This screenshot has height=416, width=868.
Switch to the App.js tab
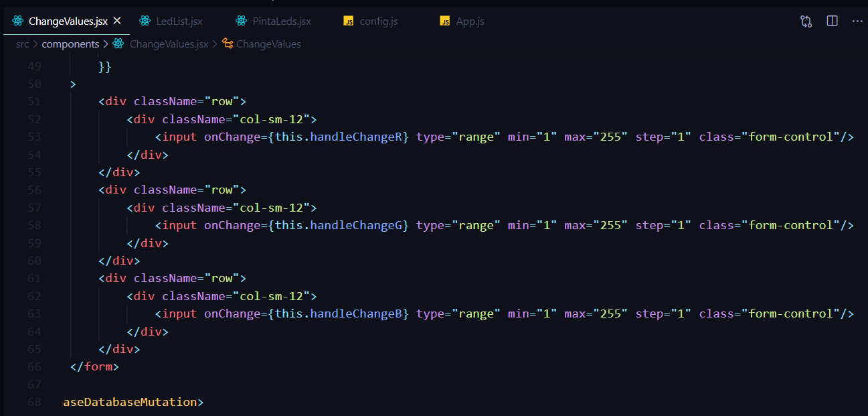coord(470,21)
